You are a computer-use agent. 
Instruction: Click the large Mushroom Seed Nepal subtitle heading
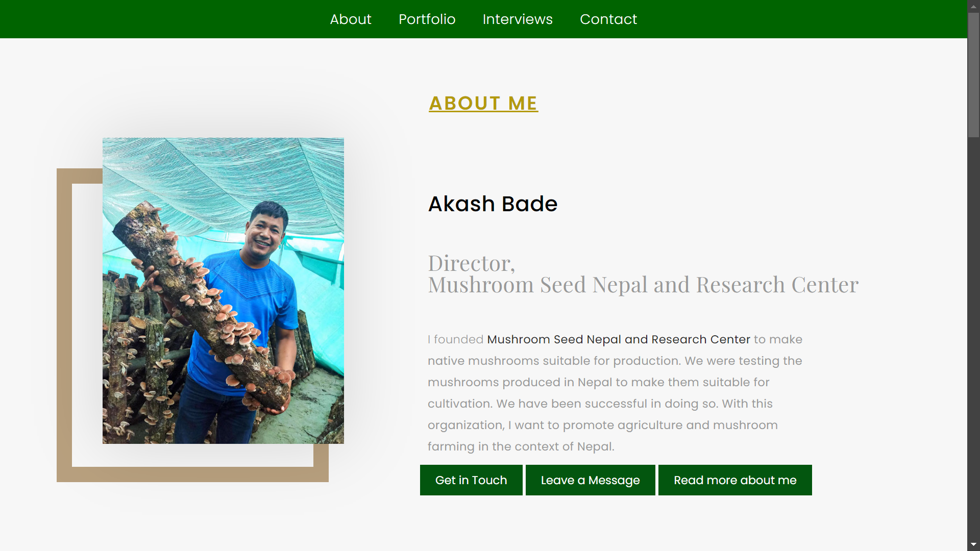tap(643, 285)
